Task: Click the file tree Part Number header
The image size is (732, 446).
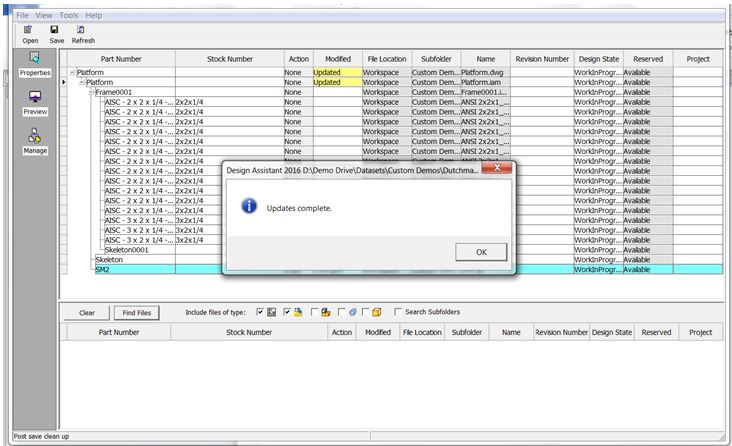Action: coord(121,59)
